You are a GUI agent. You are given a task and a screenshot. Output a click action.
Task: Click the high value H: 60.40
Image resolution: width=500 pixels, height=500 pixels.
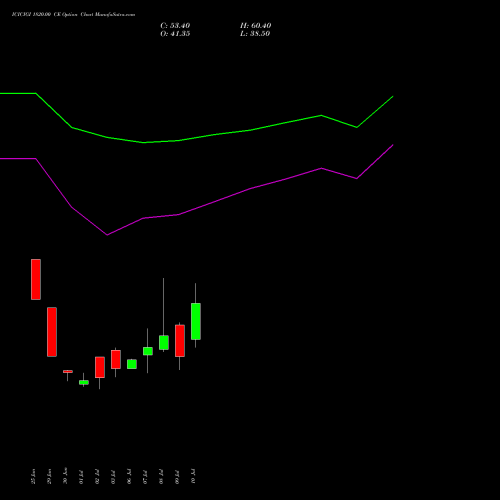pyautogui.click(x=255, y=26)
